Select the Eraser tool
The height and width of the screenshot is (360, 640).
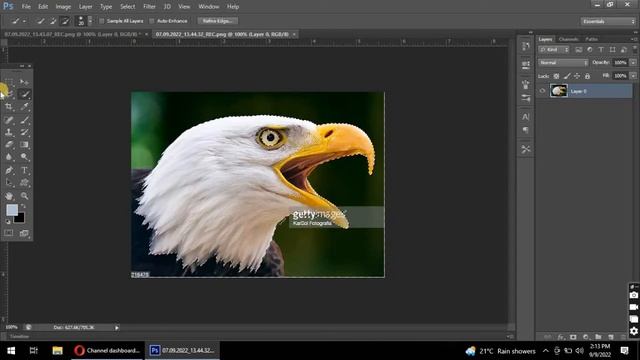[x=9, y=144]
